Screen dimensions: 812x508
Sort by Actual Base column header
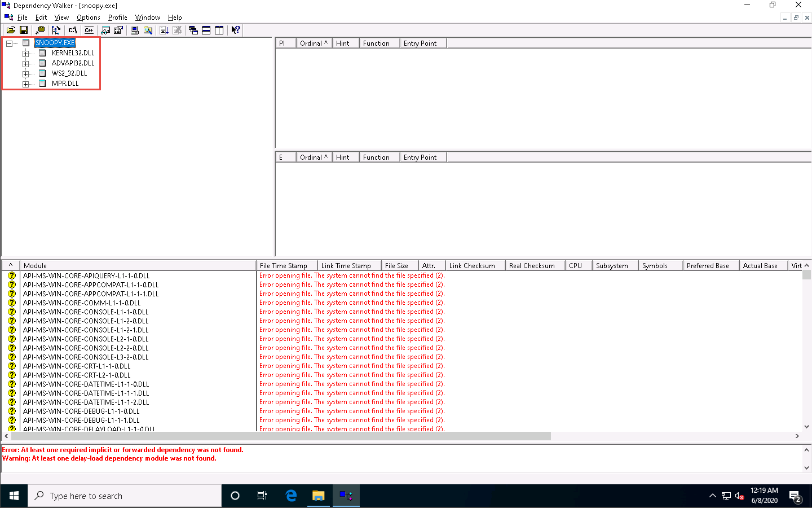point(764,266)
